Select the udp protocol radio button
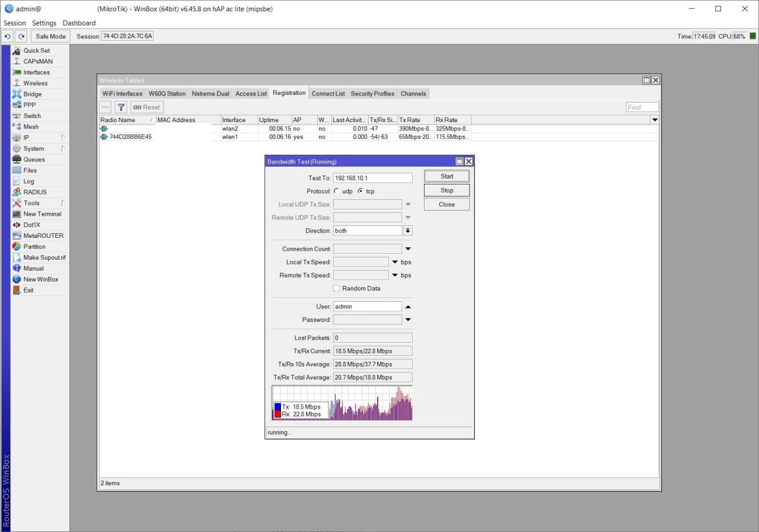 [x=337, y=191]
